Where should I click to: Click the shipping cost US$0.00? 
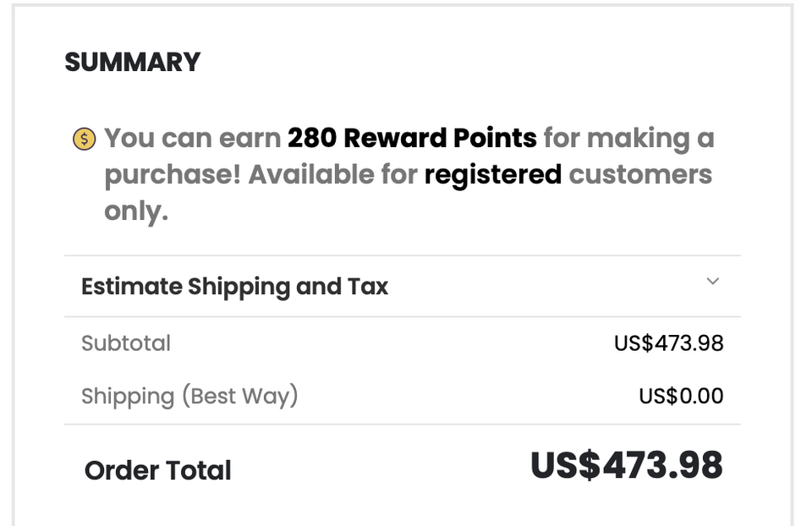coord(681,396)
